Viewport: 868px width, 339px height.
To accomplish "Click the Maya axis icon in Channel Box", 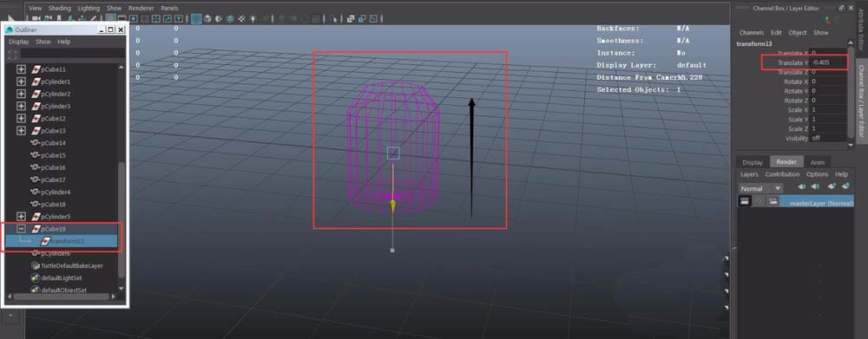I will (x=826, y=20).
